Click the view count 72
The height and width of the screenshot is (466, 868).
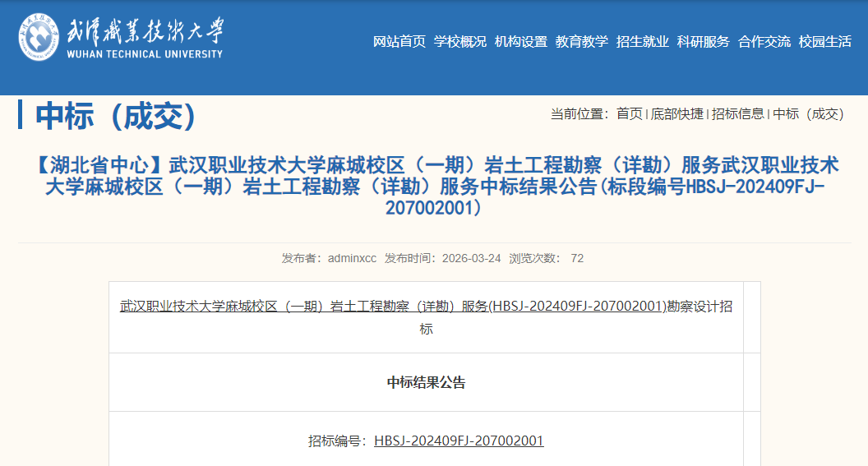point(577,258)
